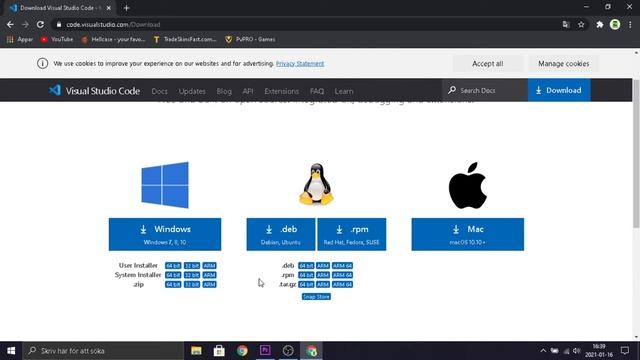Screen dimensions: 640x360
Task: Open the Learn navigation item
Action: (344, 91)
